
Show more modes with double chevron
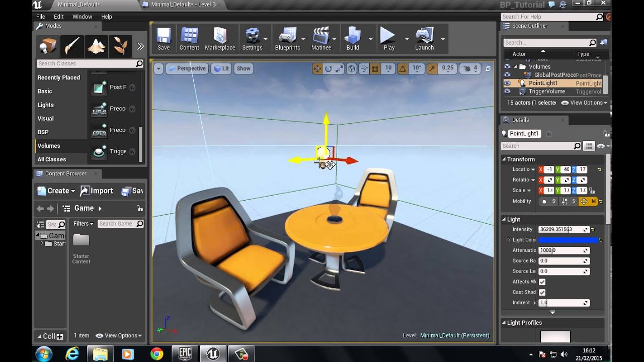[140, 46]
